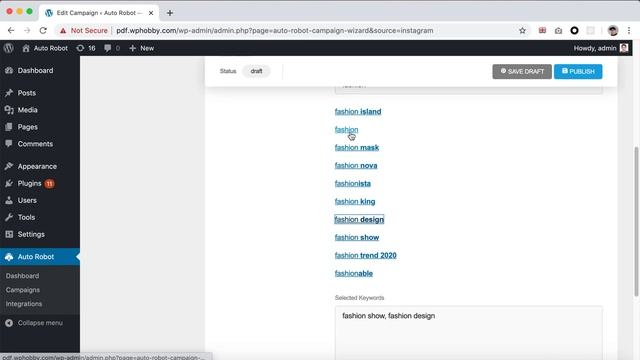
Task: Select keyword suggestion fashion show
Action: [357, 238]
